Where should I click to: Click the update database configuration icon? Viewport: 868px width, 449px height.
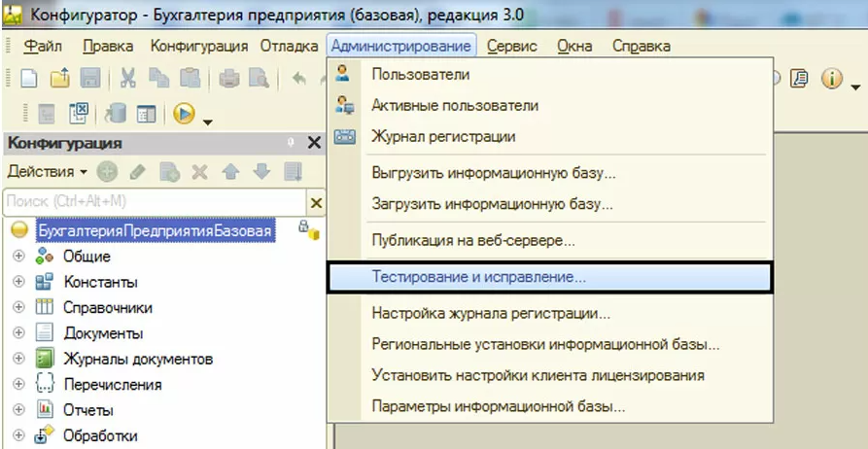116,114
